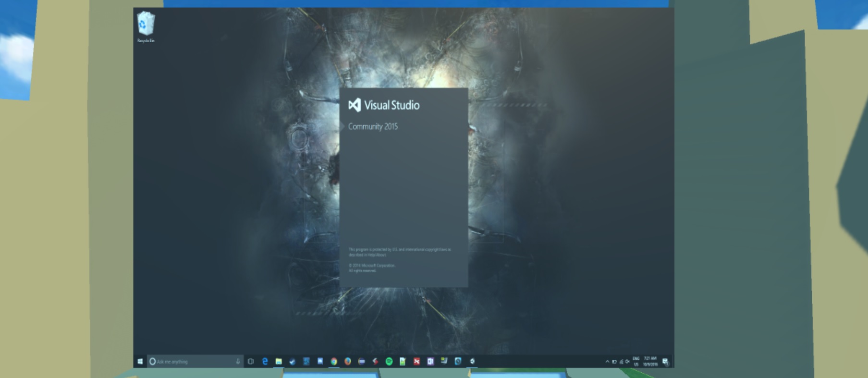Open the Recycle Bin desktop icon
Image resolution: width=868 pixels, height=378 pixels.
coord(146,27)
